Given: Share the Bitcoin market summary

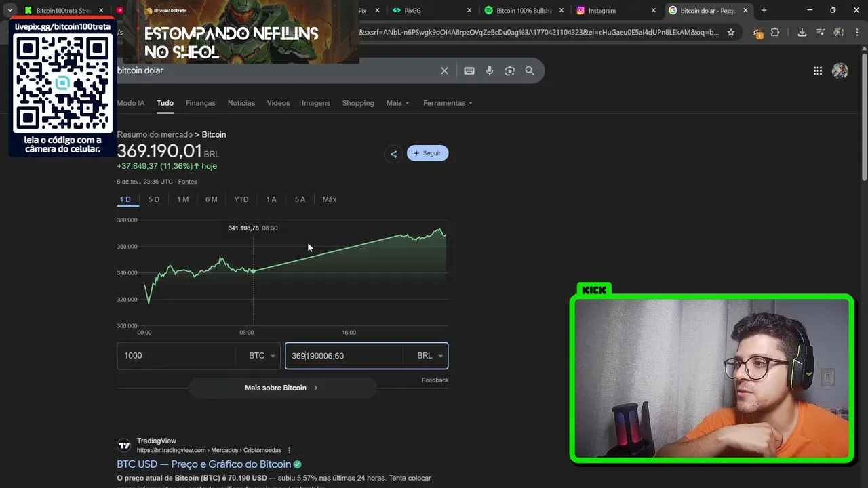Looking at the screenshot, I should (x=393, y=154).
